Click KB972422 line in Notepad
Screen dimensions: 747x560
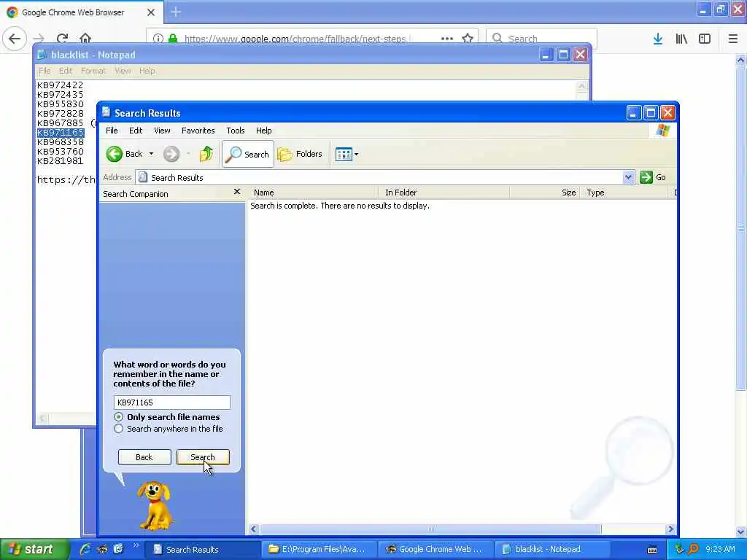point(60,85)
